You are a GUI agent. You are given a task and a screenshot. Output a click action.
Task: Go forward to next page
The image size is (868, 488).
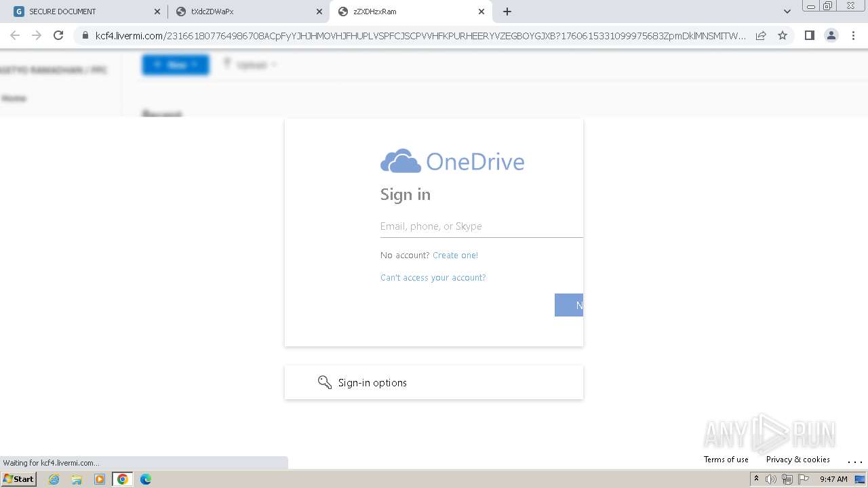(37, 35)
